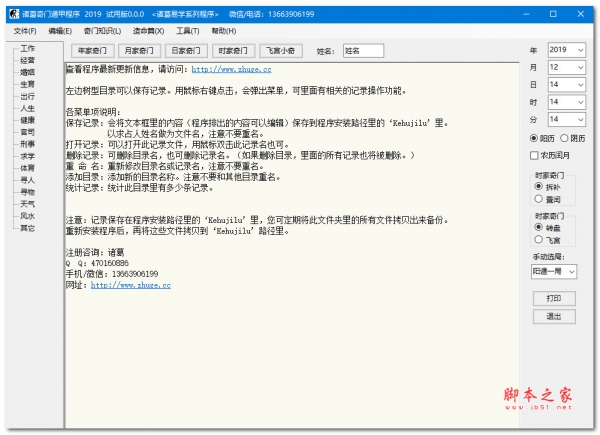Select the 天气 tree item
600x435 pixels.
tap(28, 204)
